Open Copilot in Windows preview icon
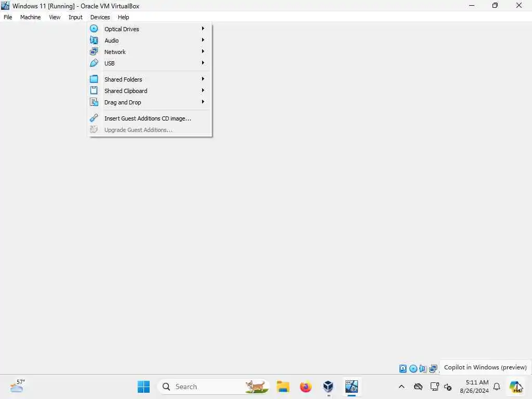 (516, 387)
